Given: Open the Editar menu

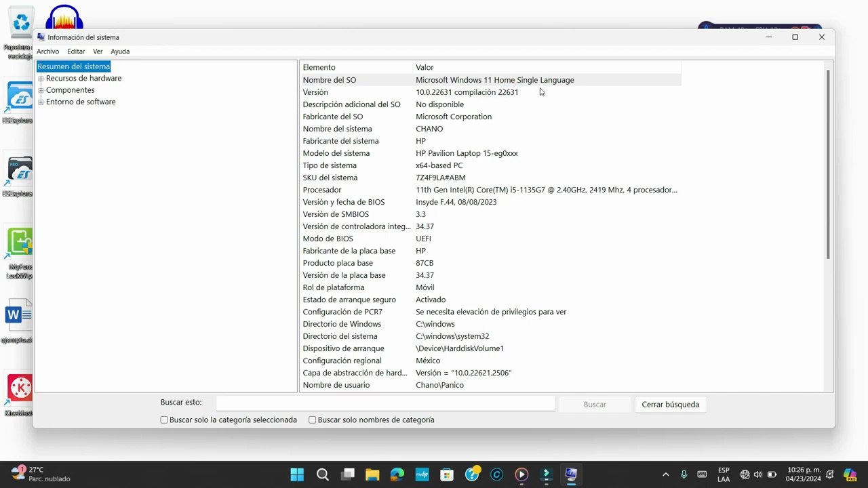Looking at the screenshot, I should tap(76, 52).
